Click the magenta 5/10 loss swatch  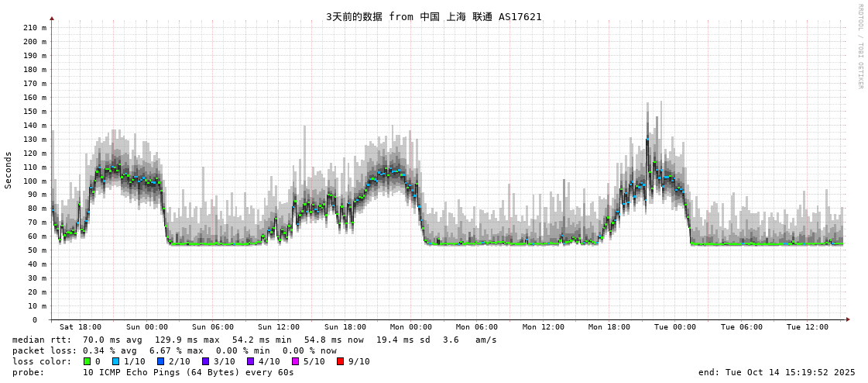click(295, 361)
